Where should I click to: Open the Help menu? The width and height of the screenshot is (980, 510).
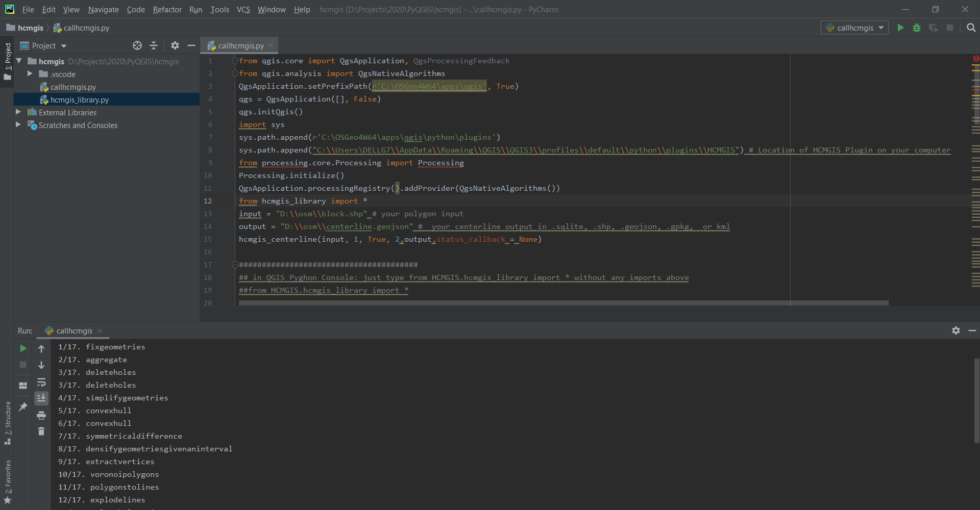point(302,9)
